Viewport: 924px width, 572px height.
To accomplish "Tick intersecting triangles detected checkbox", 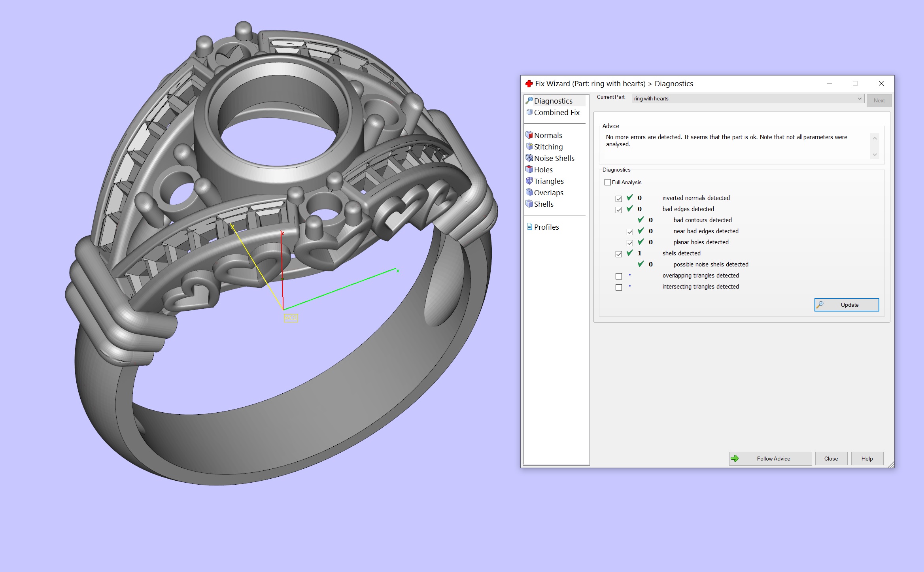I will 619,287.
